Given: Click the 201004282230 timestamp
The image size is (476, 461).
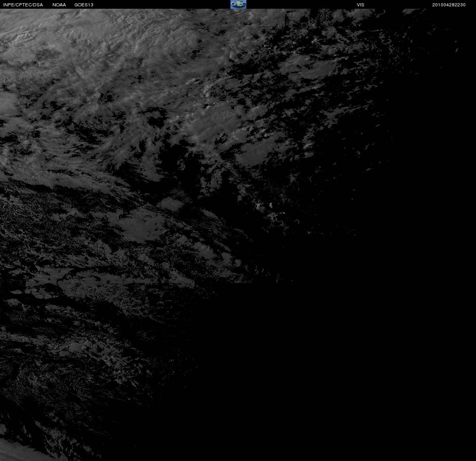Looking at the screenshot, I should click(x=449, y=5).
